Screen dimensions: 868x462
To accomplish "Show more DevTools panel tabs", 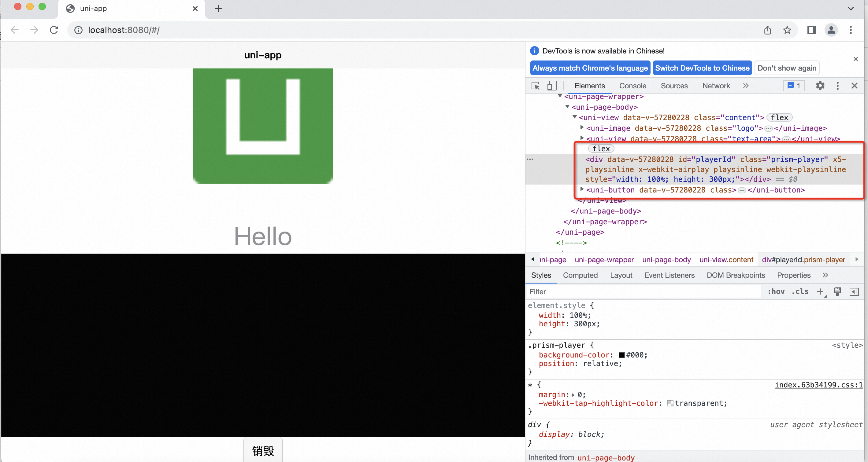I will pyautogui.click(x=745, y=86).
